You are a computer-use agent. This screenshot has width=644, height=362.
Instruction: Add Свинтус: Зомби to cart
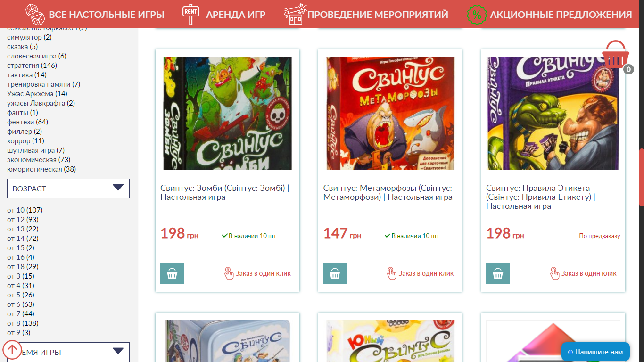[x=172, y=273]
